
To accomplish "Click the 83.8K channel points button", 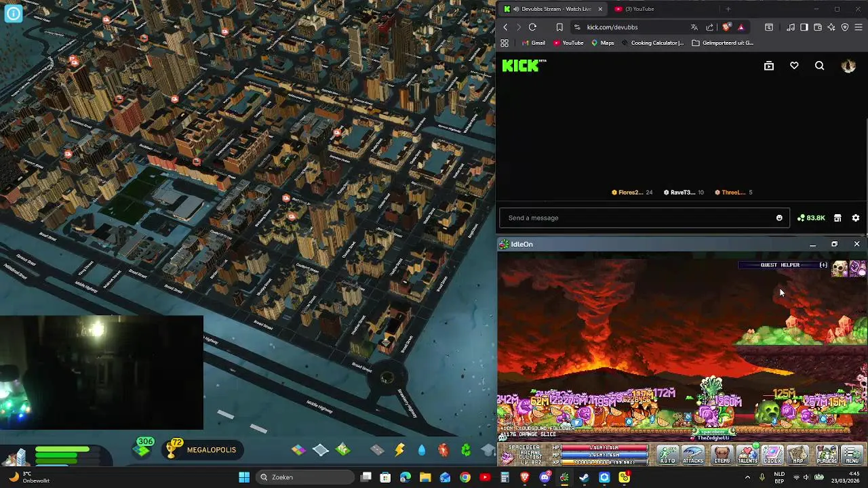I will [811, 218].
